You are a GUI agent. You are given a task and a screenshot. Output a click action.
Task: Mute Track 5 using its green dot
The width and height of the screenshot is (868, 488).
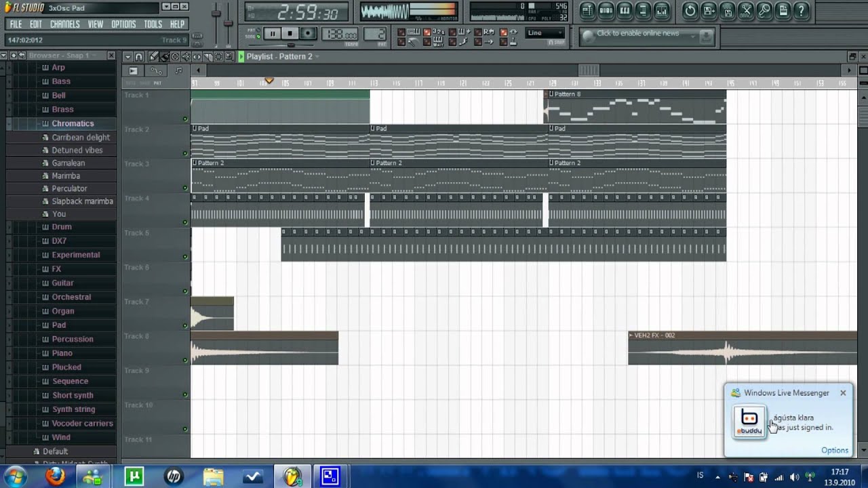coord(185,257)
